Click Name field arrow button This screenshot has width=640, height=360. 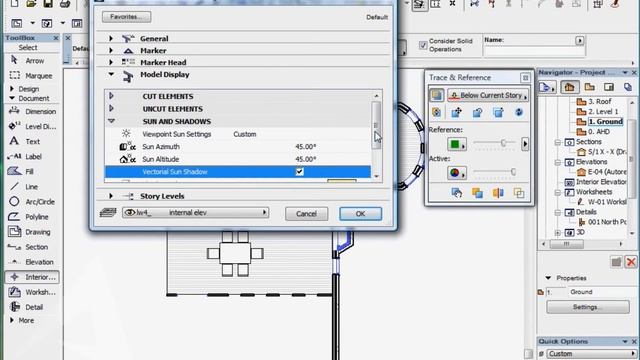pos(580,40)
